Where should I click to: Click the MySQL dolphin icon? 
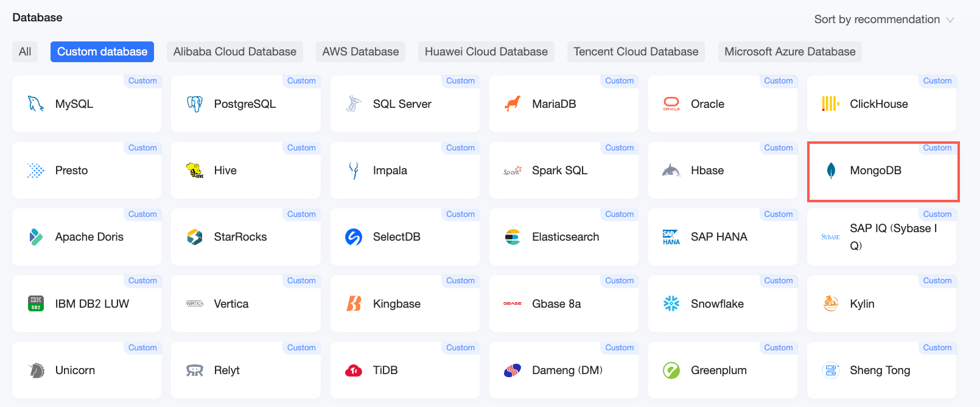pyautogui.click(x=36, y=104)
